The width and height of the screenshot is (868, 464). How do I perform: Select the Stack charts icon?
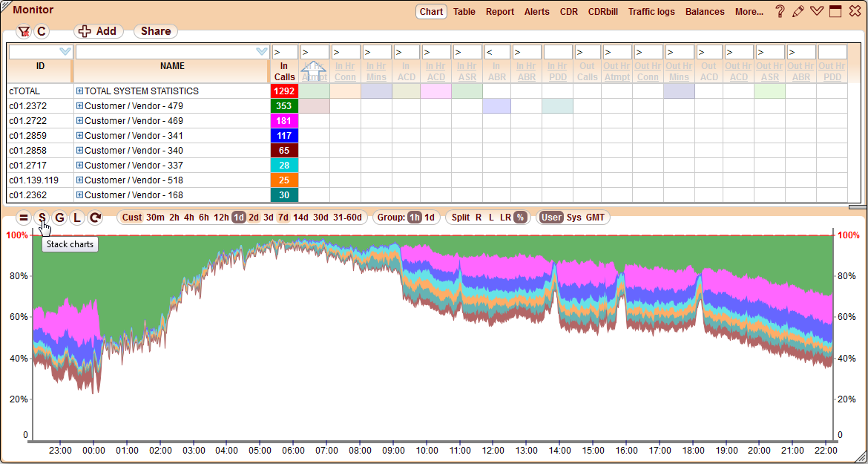pos(42,218)
